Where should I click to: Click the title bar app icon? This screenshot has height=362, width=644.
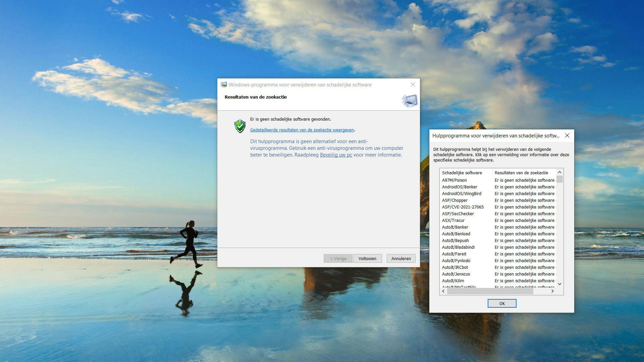pyautogui.click(x=224, y=85)
